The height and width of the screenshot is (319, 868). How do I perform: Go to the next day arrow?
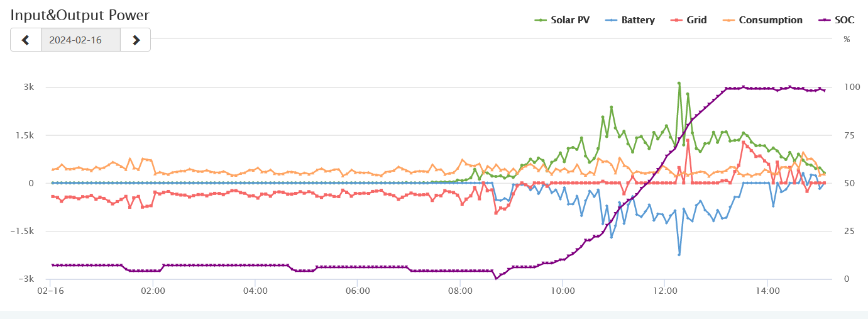tap(136, 40)
